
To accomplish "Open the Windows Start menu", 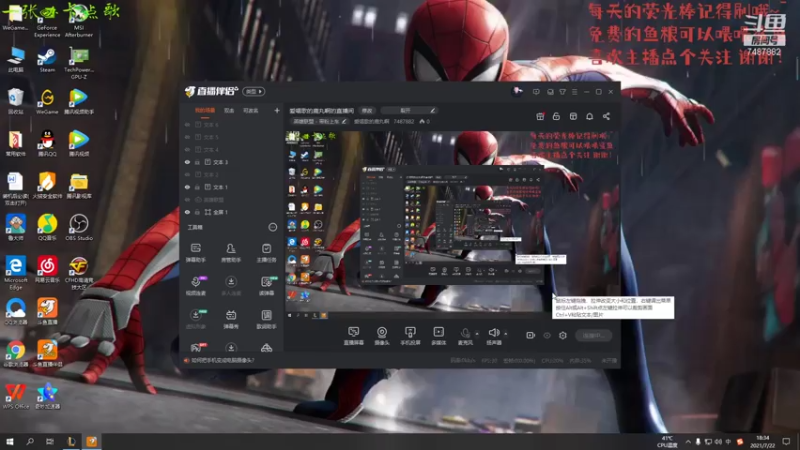I will [x=9, y=441].
